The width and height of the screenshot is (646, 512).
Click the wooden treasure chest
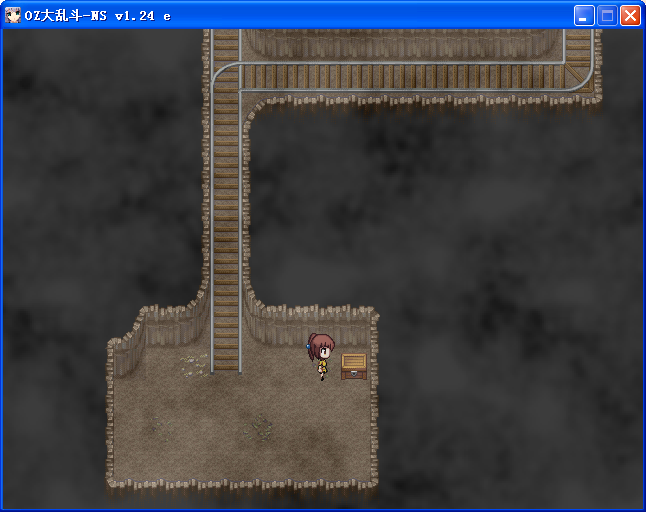[353, 367]
